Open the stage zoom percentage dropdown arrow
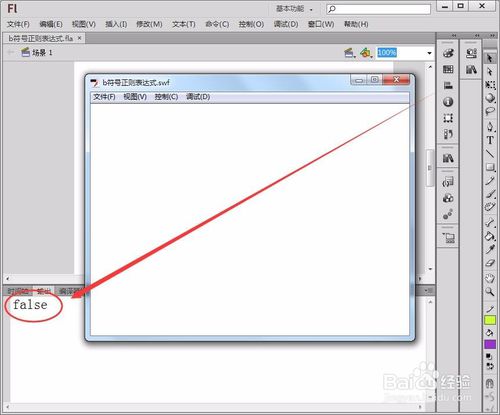Screen dimensions: 500x415 click(429, 53)
